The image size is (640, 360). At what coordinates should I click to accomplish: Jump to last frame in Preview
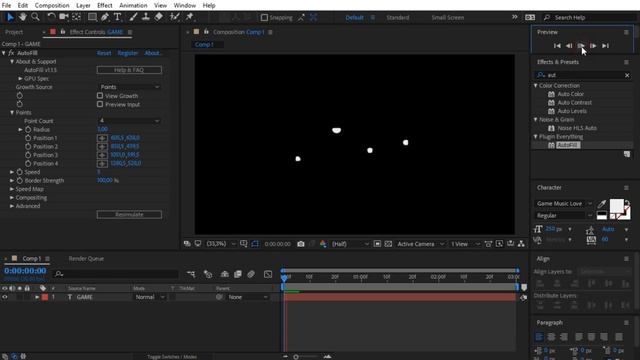point(605,46)
